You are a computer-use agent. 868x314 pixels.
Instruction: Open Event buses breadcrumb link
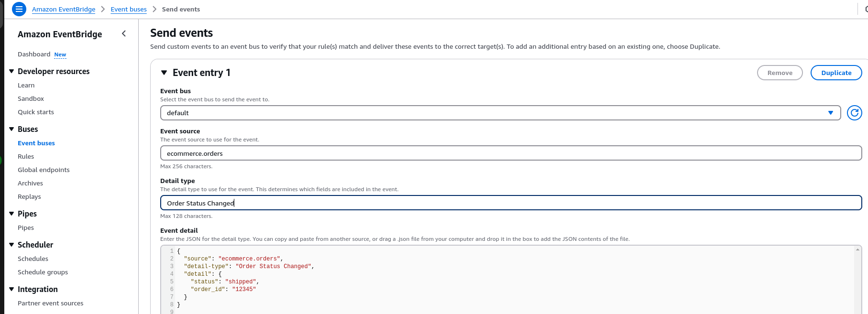(129, 9)
